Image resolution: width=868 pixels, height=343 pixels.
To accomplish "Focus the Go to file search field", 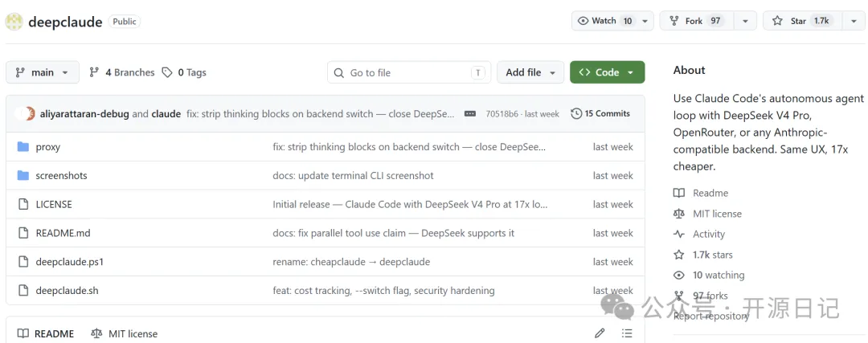I will [x=409, y=72].
